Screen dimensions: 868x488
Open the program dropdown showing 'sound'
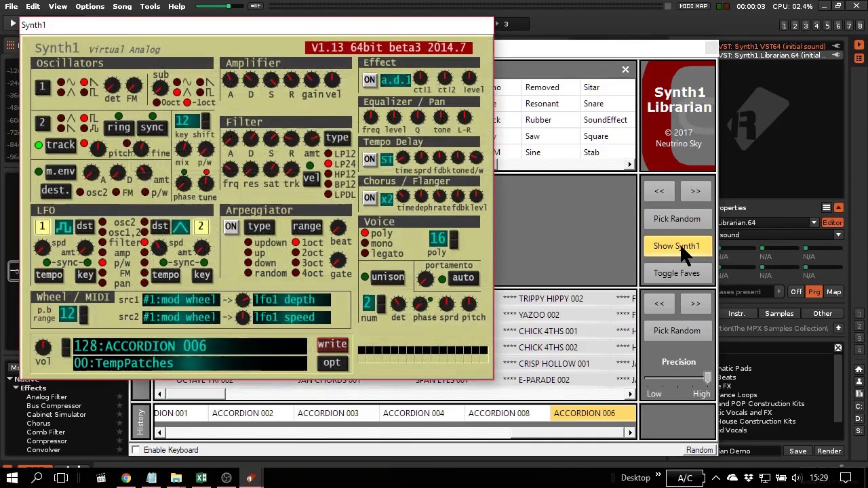(x=838, y=235)
